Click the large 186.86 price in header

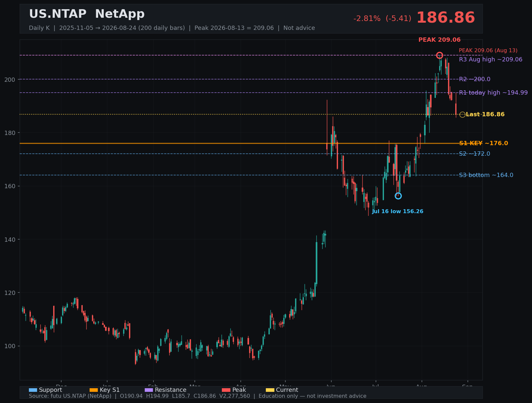[446, 18]
